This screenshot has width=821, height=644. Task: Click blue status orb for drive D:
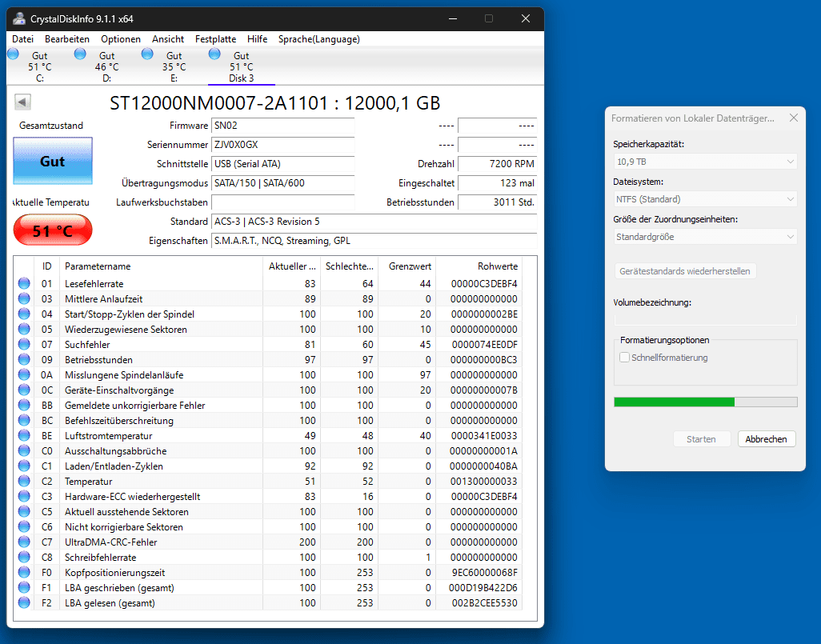[x=80, y=54]
